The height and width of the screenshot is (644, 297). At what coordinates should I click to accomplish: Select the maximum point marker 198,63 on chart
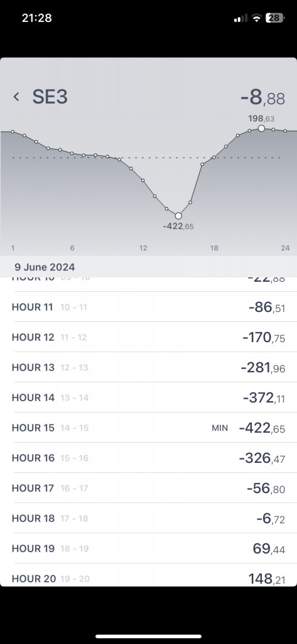[x=261, y=128]
